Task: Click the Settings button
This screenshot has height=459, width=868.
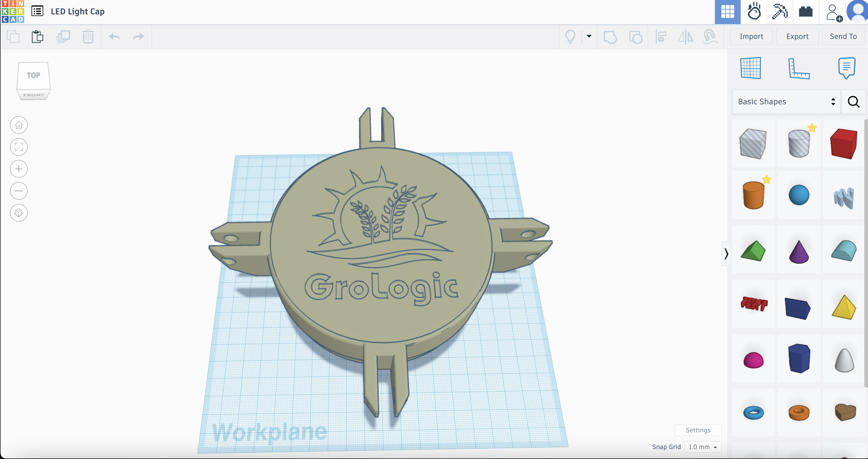Action: click(x=698, y=430)
